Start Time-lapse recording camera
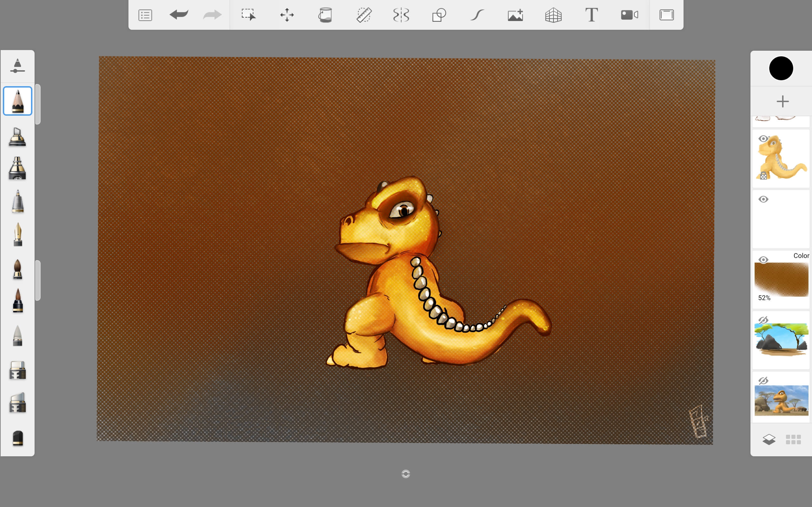Image resolution: width=812 pixels, height=507 pixels. point(629,15)
